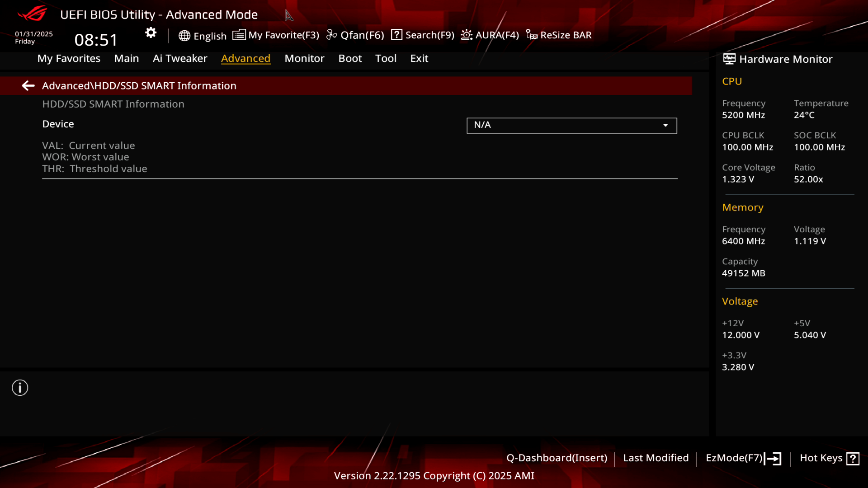Click the Core Voltage 1.323 V value

coord(738,179)
